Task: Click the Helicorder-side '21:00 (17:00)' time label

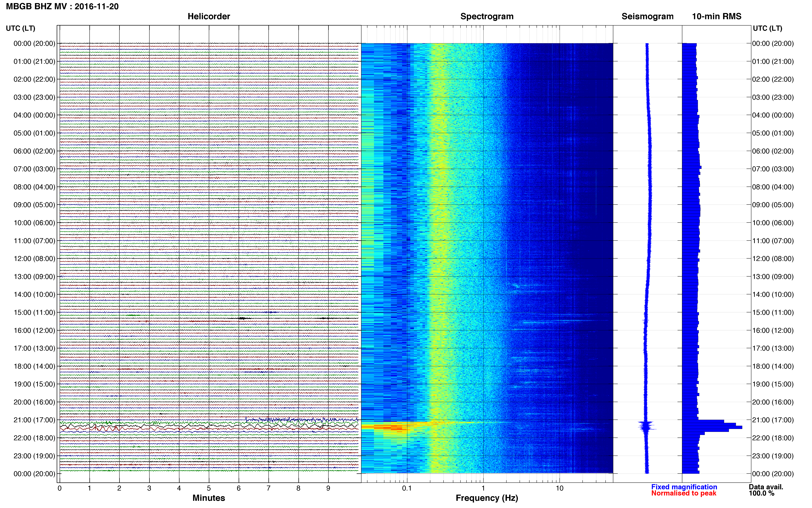Action: click(x=34, y=420)
